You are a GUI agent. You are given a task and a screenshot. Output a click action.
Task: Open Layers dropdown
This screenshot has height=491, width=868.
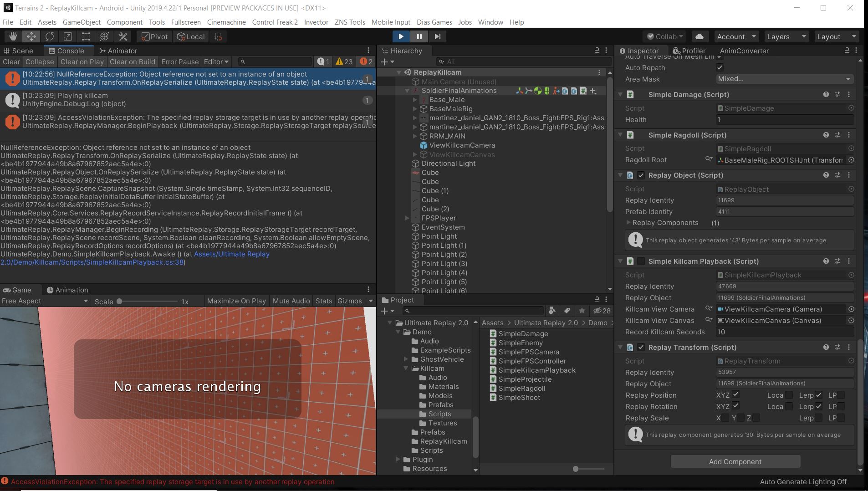coord(786,36)
